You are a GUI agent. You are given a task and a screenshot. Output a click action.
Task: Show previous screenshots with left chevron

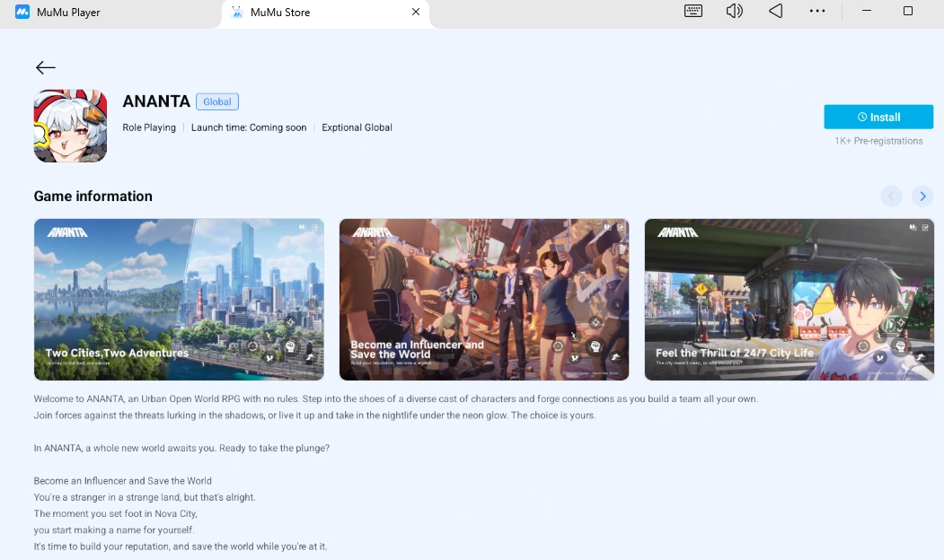point(891,197)
